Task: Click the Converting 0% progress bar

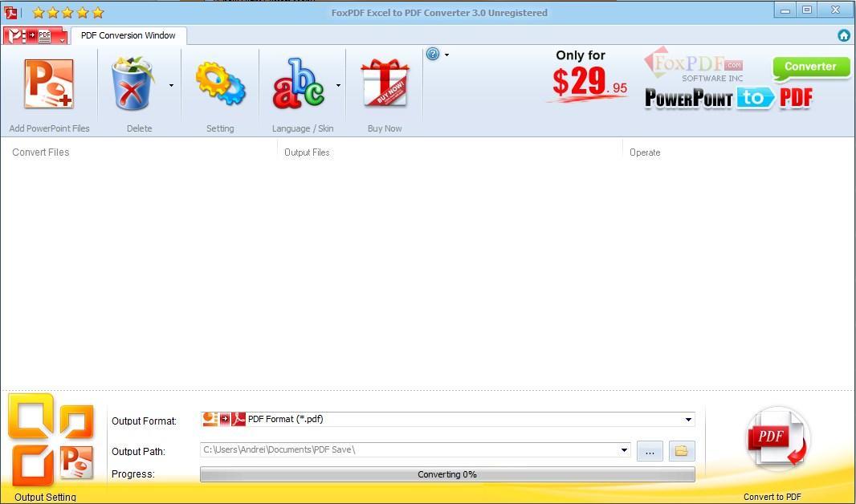Action: click(446, 474)
